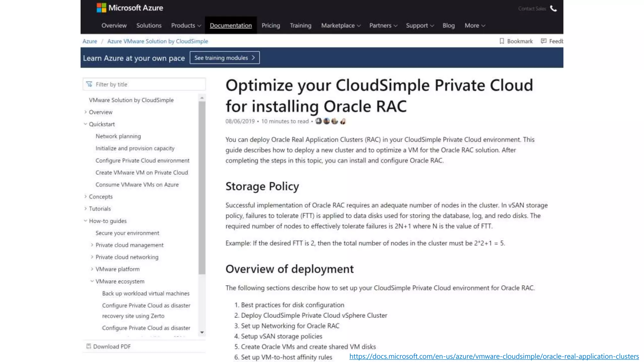644x362 pixels.
Task: Click the Contact Sales link
Action: (532, 9)
